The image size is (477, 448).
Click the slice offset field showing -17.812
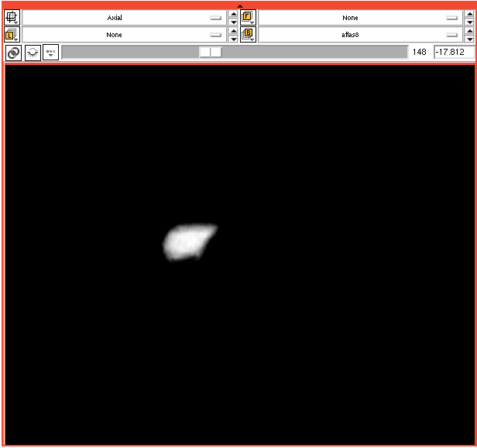pos(454,52)
